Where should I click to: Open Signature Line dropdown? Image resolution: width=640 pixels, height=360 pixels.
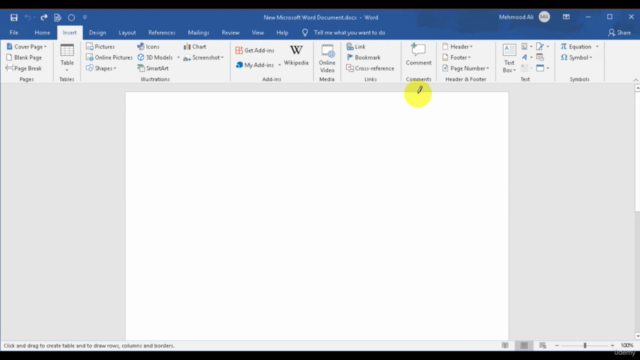coord(542,47)
